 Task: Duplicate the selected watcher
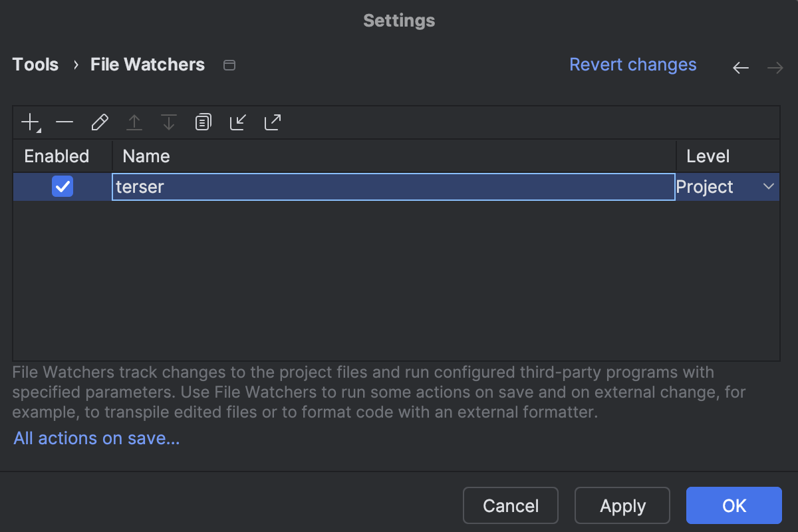tap(203, 122)
